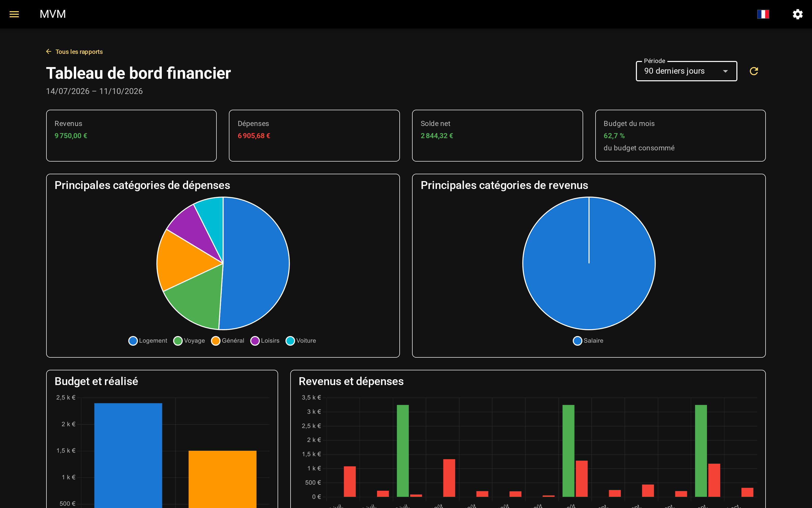The height and width of the screenshot is (508, 812).
Task: Click the 62,7 % budget value
Action: 614,136
